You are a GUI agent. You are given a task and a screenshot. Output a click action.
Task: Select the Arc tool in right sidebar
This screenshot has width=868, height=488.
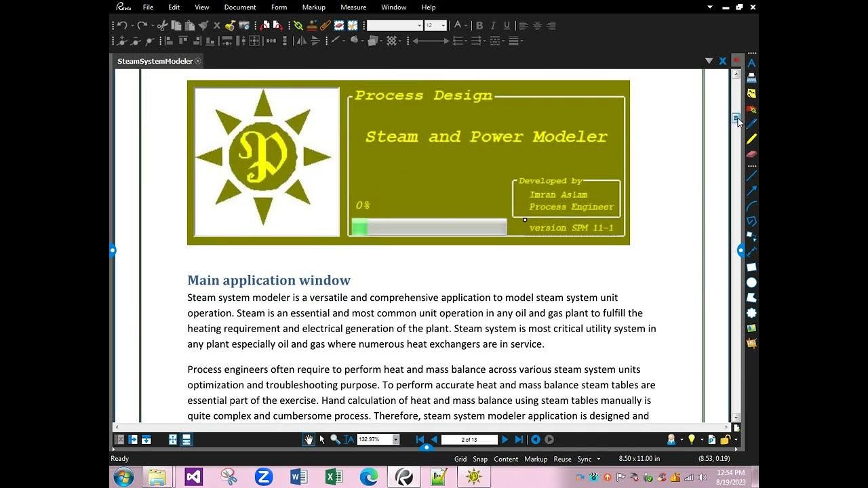click(x=751, y=206)
